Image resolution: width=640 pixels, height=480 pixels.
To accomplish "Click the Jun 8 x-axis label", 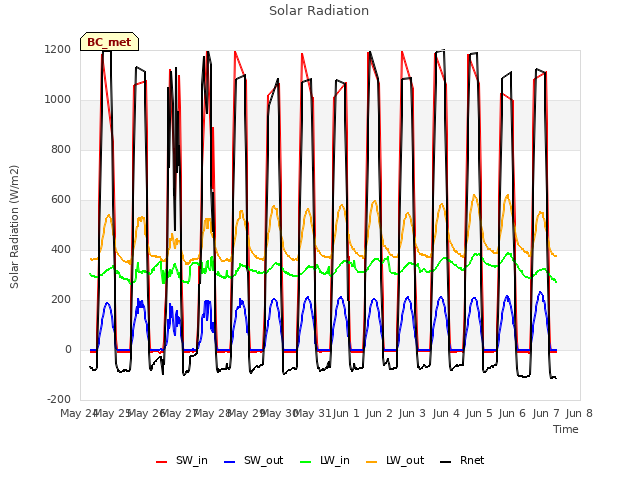I will (579, 413).
